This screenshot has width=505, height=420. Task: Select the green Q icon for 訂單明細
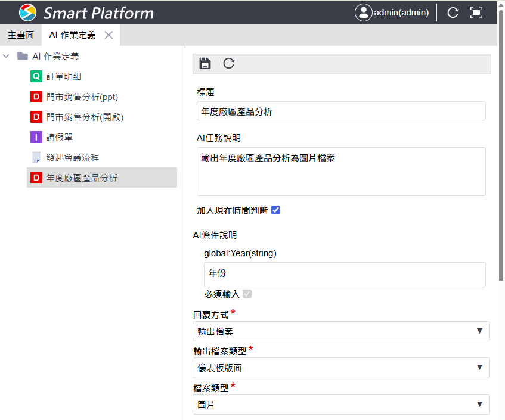click(36, 76)
